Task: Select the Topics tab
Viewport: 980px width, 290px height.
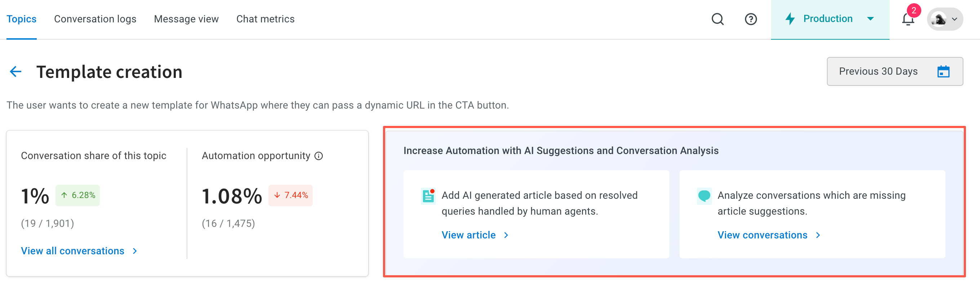Action: tap(22, 19)
